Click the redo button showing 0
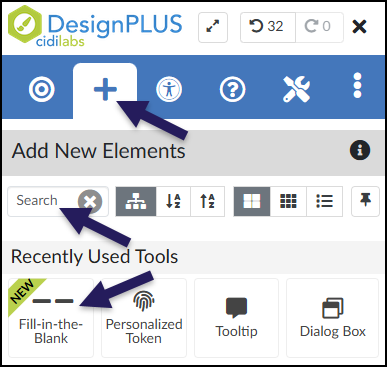Viewport: 387px width, 367px height. click(319, 27)
